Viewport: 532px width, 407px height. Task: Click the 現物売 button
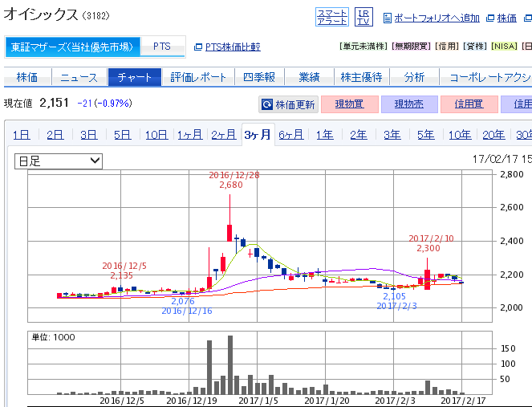(x=409, y=104)
